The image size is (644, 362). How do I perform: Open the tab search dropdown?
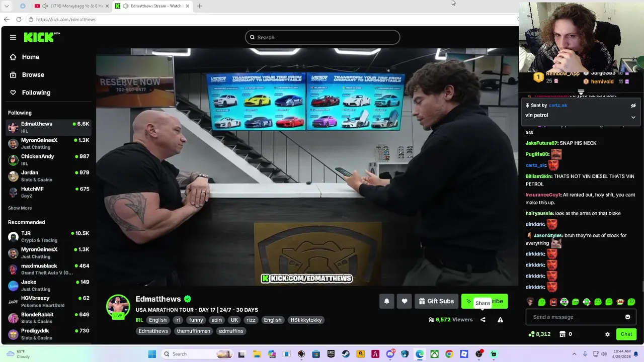tap(7, 6)
